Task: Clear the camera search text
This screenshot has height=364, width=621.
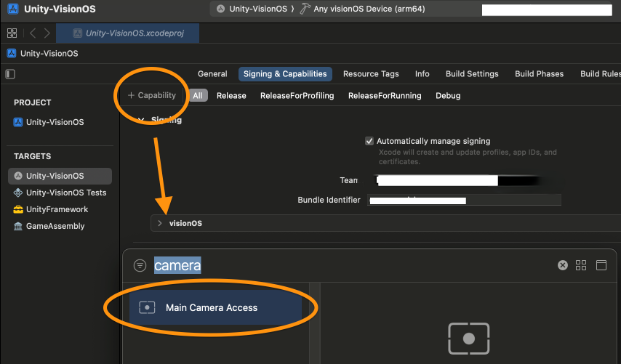Action: pos(562,265)
